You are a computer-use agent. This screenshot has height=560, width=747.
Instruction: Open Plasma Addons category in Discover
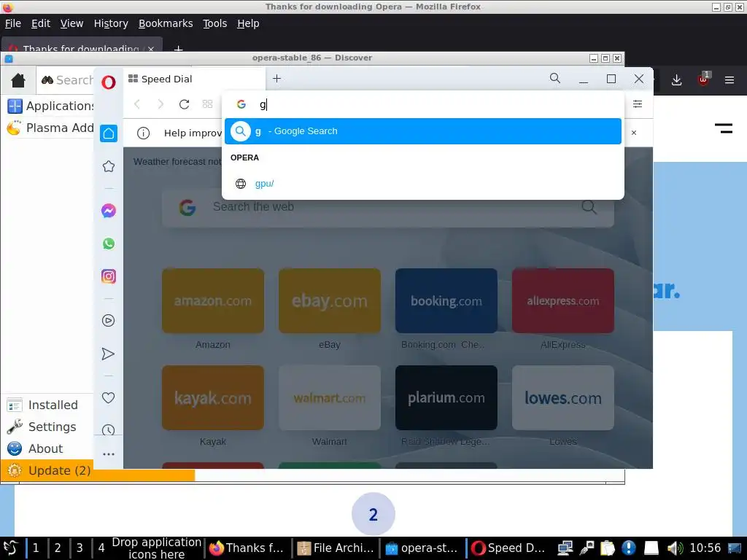point(50,128)
